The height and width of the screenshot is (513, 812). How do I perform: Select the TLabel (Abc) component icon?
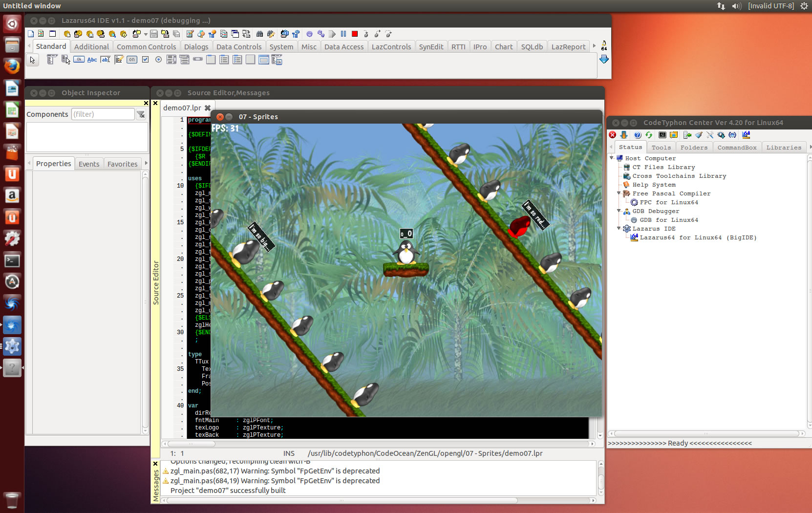(x=92, y=60)
